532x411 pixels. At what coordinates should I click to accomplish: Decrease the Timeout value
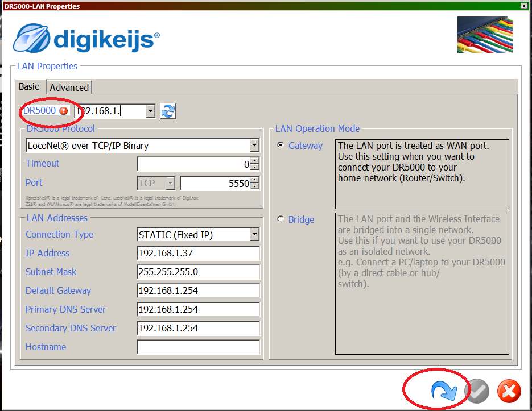click(x=255, y=167)
